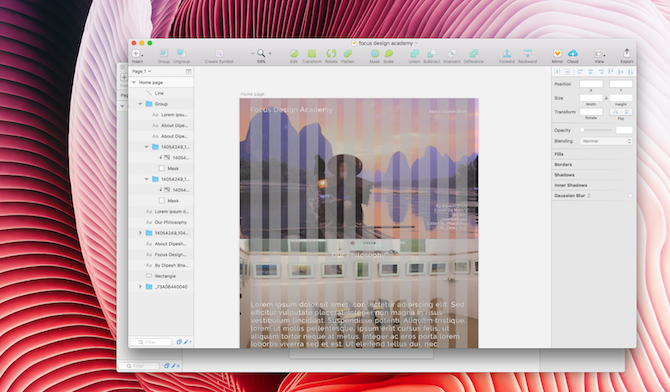This screenshot has height=392, width=670.
Task: Click the Cloud upload icon
Action: 573,53
